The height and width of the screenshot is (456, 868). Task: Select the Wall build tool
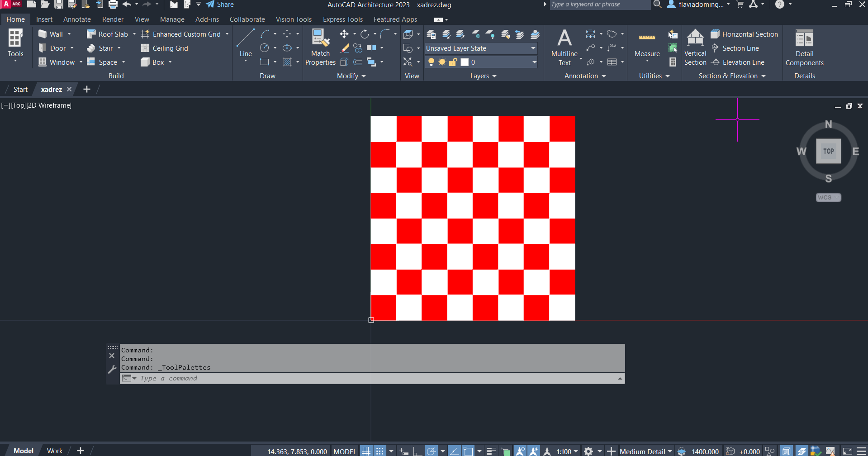[x=51, y=34]
